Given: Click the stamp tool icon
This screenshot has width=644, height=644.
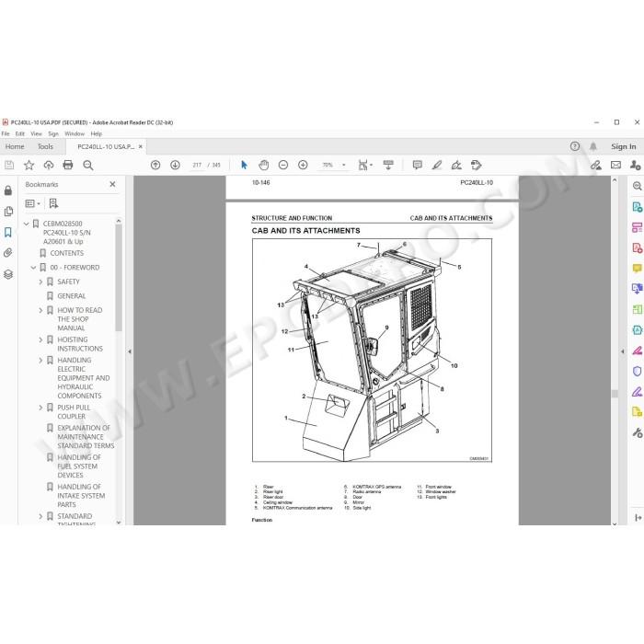Looking at the screenshot, I should [476, 165].
